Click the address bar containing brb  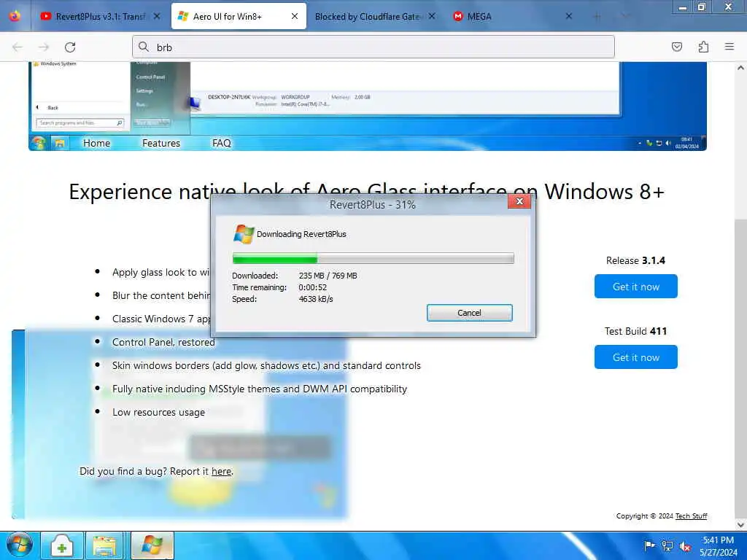373,47
